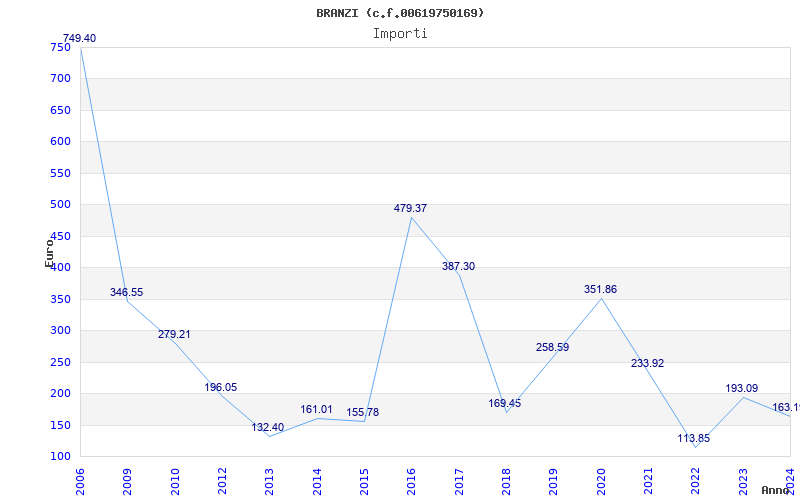The width and height of the screenshot is (800, 500).
Task: Click the 400 y-axis tick label
Action: coord(60,267)
